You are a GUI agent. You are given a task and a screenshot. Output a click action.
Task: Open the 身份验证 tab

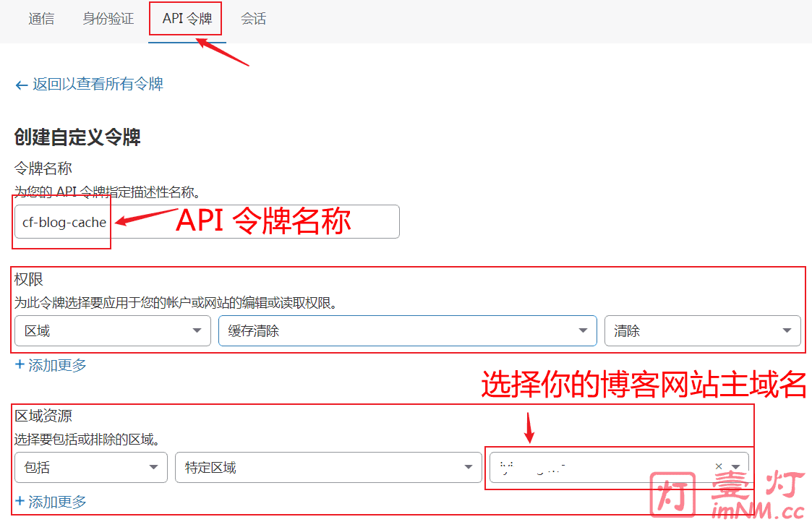coord(108,20)
